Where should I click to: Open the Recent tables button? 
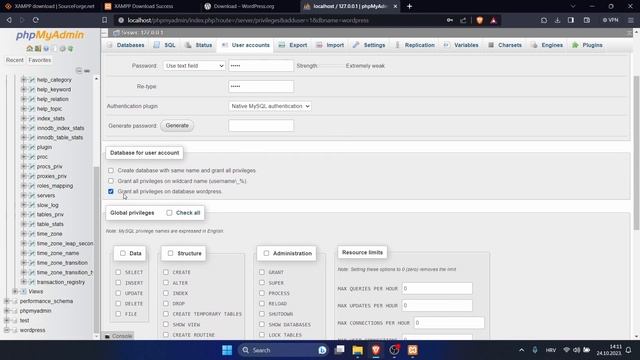(x=15, y=60)
